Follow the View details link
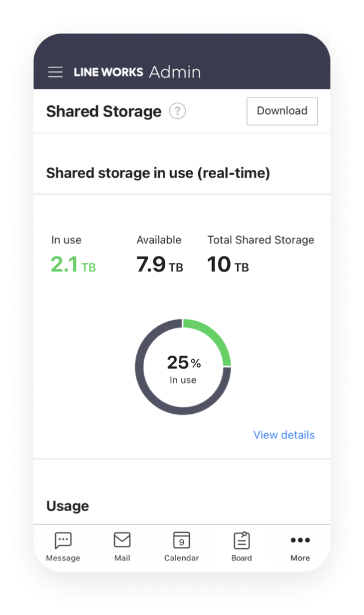The width and height of the screenshot is (364, 615). tap(284, 435)
